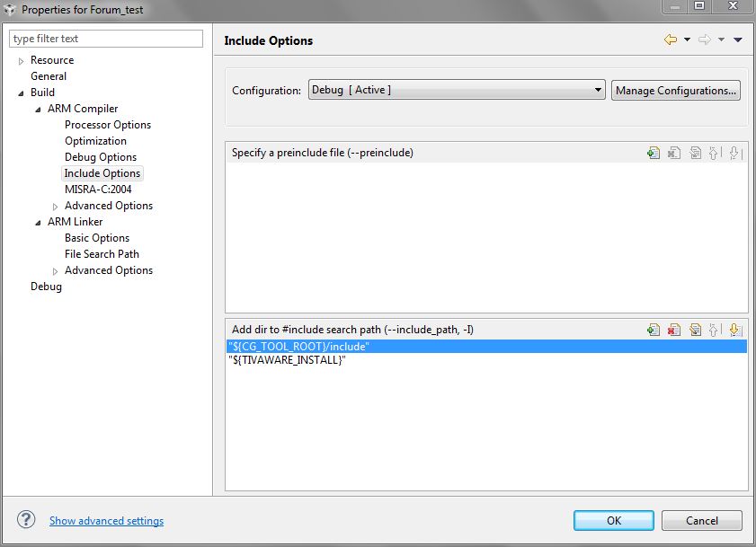Collapse the ARM Compiler tree node
Screen dimensions: 756x547
[x=38, y=110]
